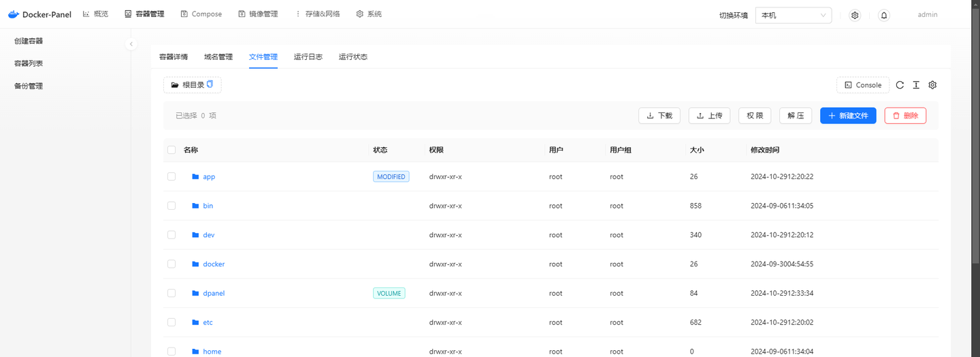
Task: Collapse the left sidebar with the chevron
Action: pyautogui.click(x=131, y=44)
